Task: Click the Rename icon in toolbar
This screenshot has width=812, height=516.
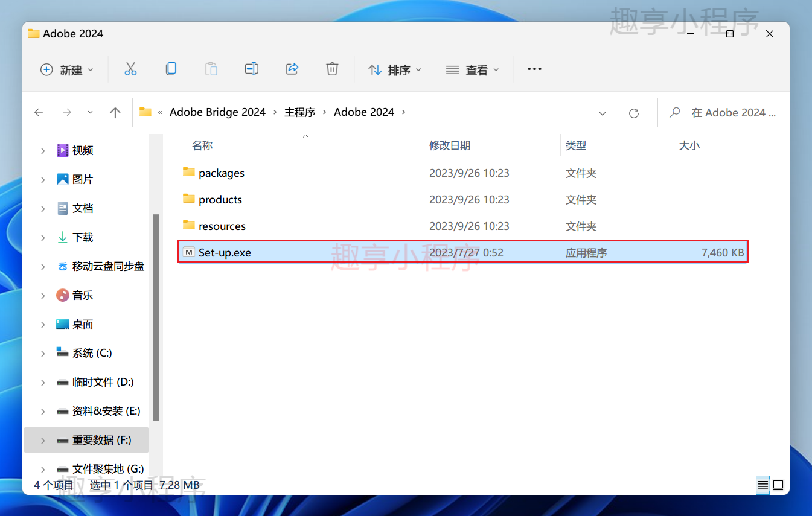Action: (252, 69)
